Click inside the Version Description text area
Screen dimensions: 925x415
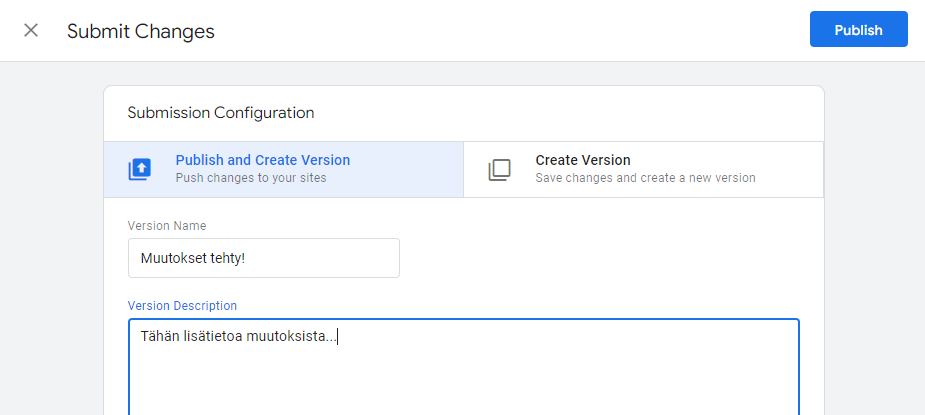tap(464, 367)
